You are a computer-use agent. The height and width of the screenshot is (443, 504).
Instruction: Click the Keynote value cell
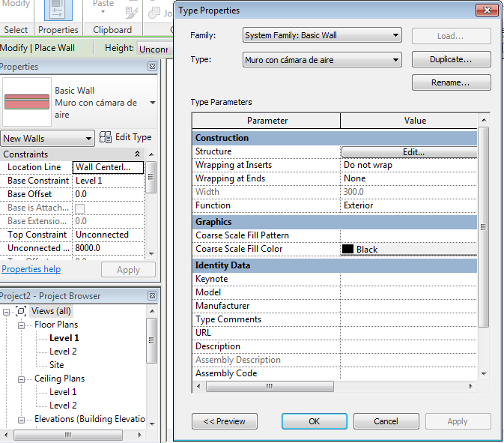[409, 279]
